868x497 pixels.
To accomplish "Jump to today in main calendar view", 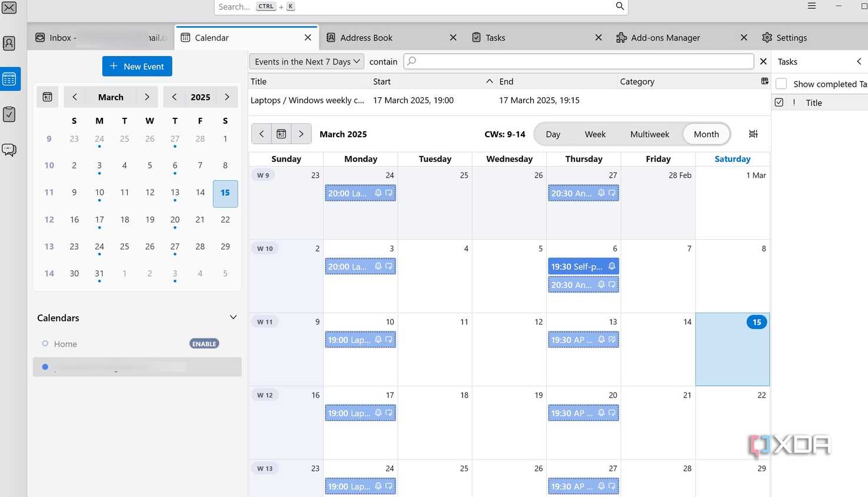I will pos(281,134).
